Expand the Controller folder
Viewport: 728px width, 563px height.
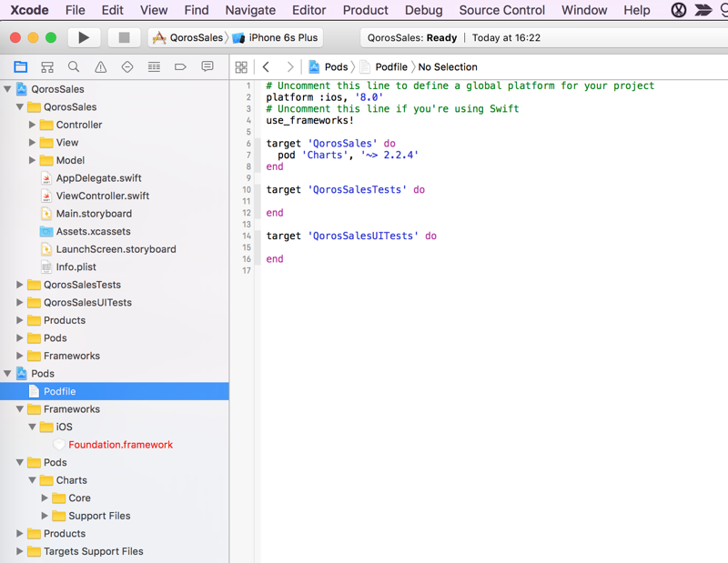coord(32,125)
